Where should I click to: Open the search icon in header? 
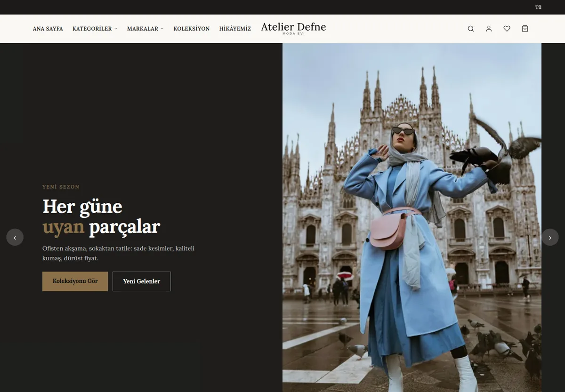[470, 29]
